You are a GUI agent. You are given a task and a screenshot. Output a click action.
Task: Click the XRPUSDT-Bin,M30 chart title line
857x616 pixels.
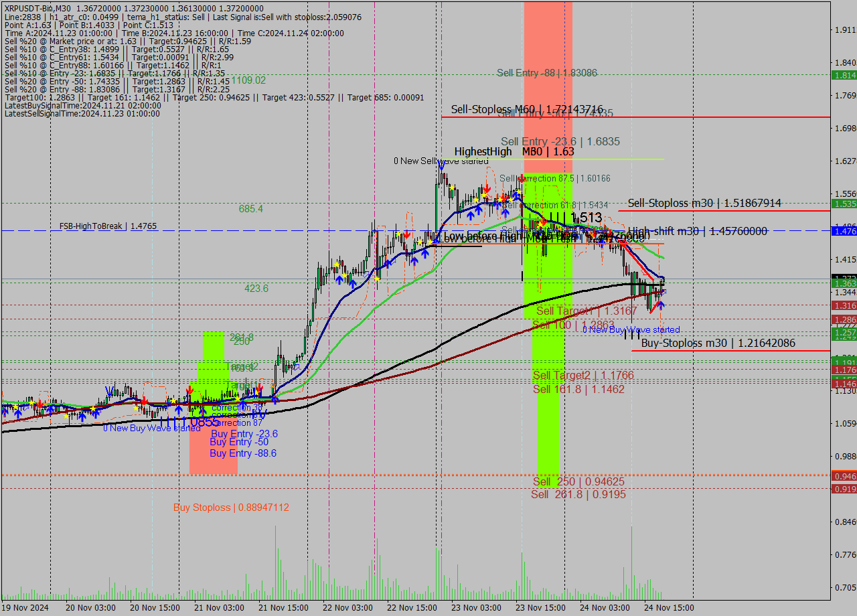134,9
